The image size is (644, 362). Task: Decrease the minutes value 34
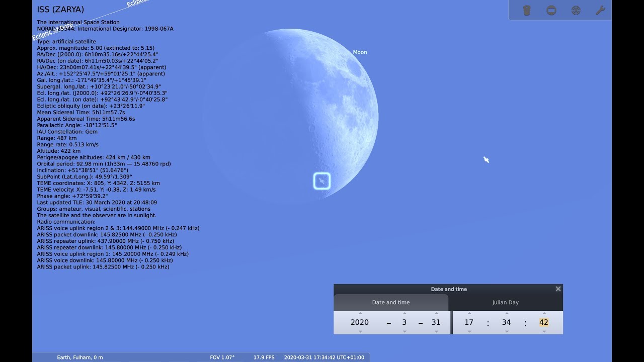tap(507, 331)
